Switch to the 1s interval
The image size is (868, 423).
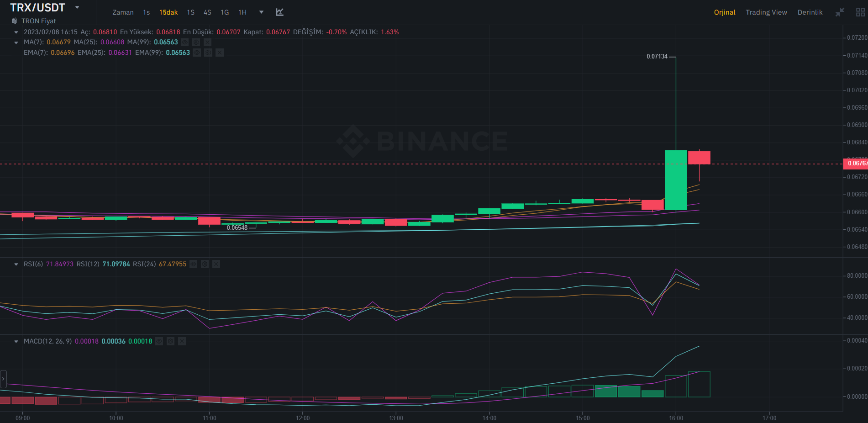pos(146,12)
